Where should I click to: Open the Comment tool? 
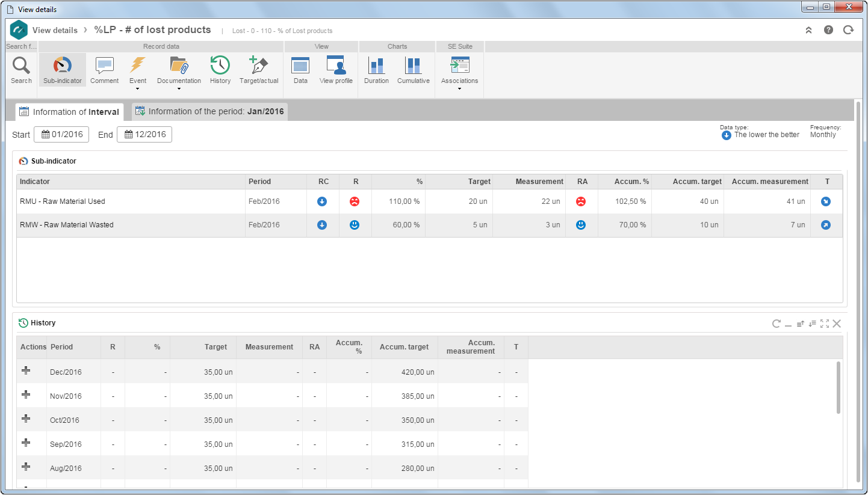point(104,70)
